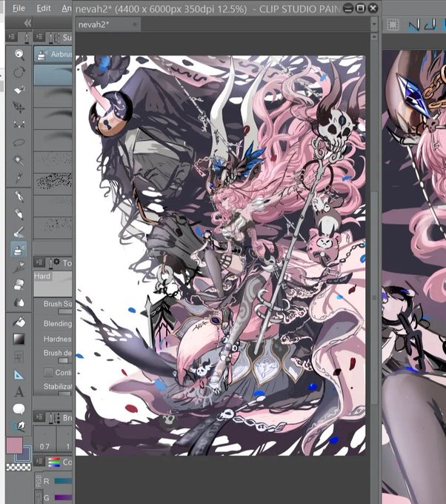Select the Eyedropper tool
The width and height of the screenshot is (446, 504).
coord(19,177)
